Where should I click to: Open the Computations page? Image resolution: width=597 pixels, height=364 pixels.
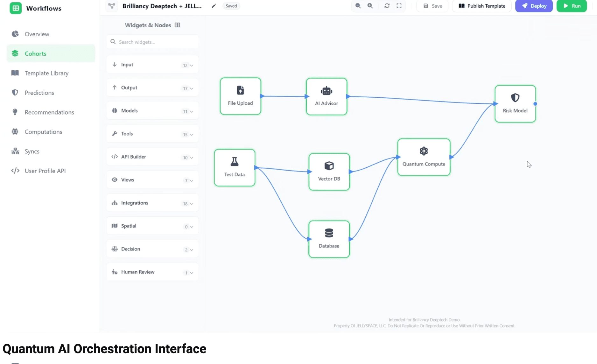click(51, 132)
